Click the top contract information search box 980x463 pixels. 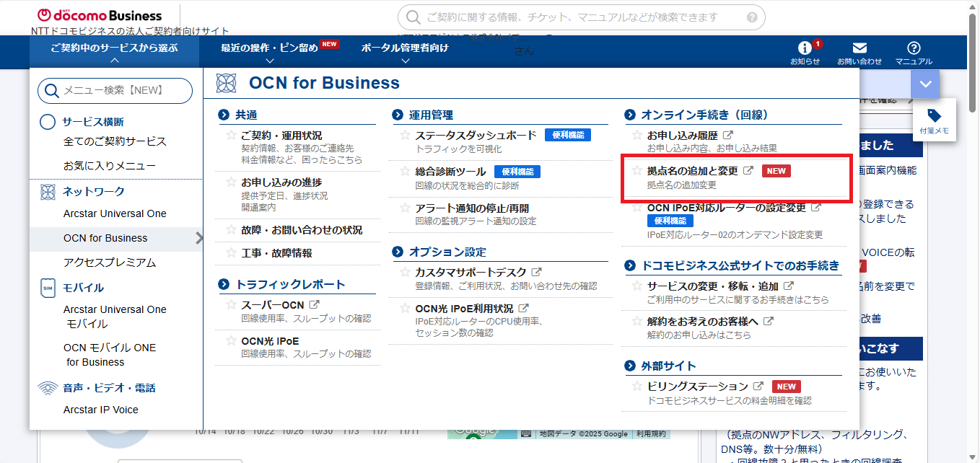coord(577,17)
